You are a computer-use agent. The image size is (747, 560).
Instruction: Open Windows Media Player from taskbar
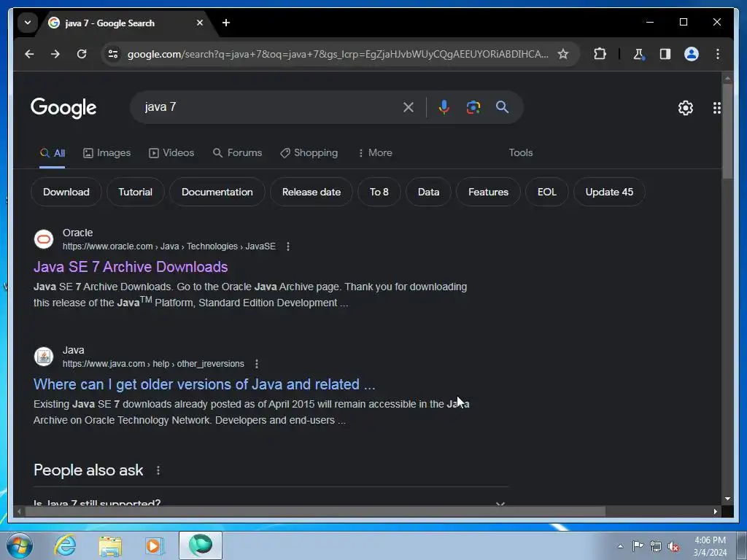(155, 545)
